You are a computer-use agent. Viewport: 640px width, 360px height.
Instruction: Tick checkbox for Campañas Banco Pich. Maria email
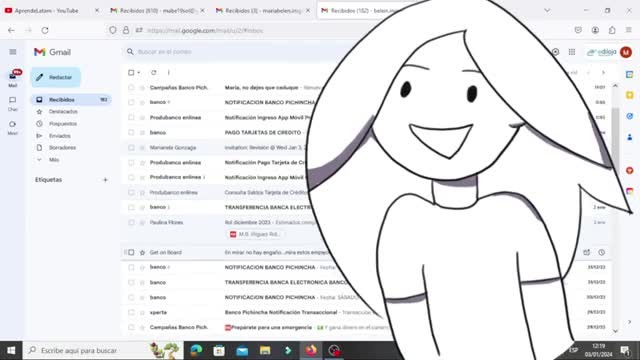pyautogui.click(x=131, y=87)
